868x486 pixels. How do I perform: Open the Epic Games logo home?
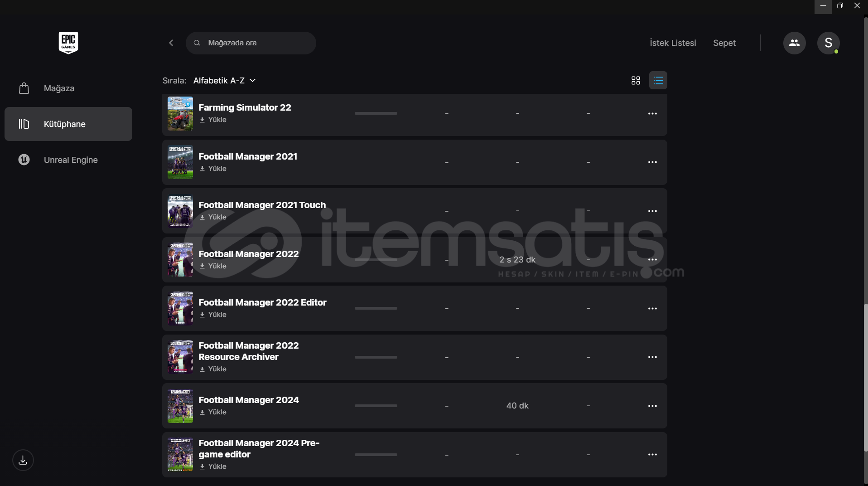[x=68, y=43]
